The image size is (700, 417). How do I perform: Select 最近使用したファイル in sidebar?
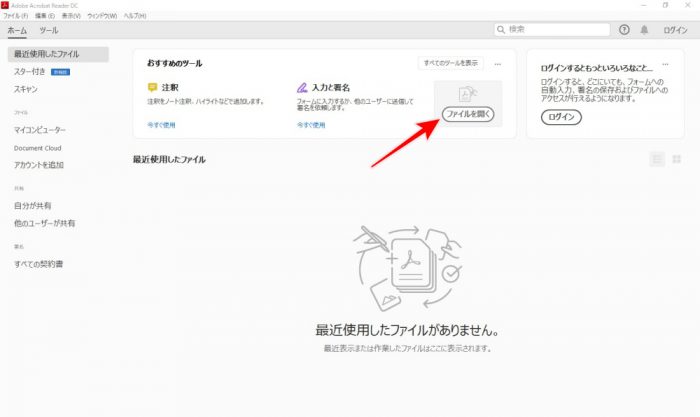(58, 54)
